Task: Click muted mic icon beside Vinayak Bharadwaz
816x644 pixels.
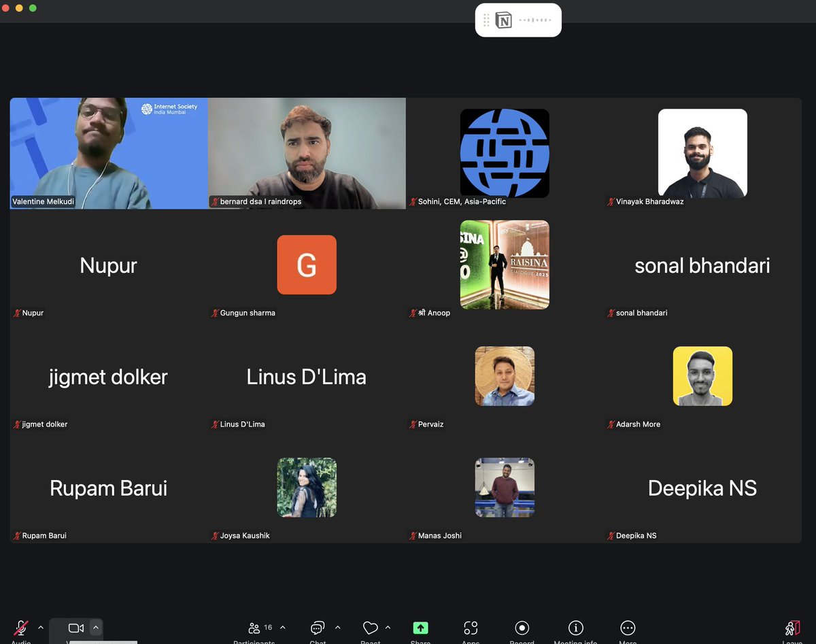Action: 611,201
